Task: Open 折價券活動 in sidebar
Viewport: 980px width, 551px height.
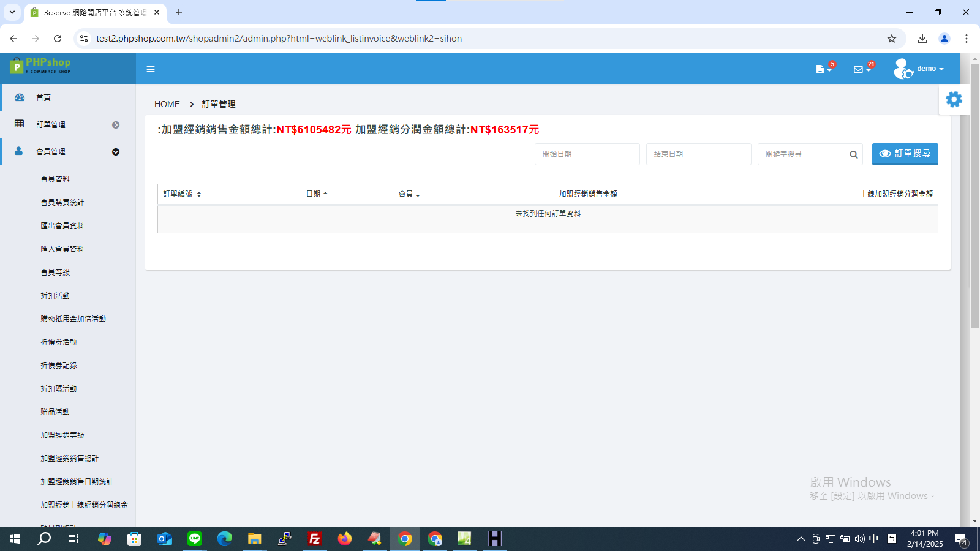Action: 59,342
